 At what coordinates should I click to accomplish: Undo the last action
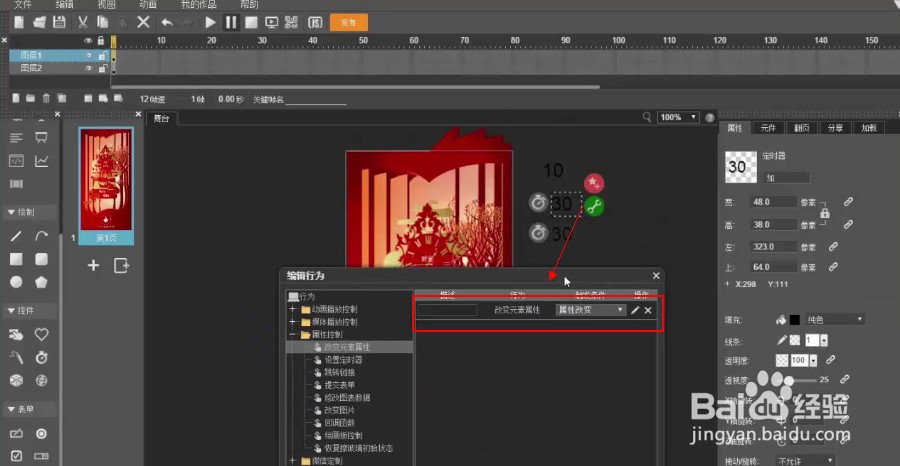[x=167, y=23]
